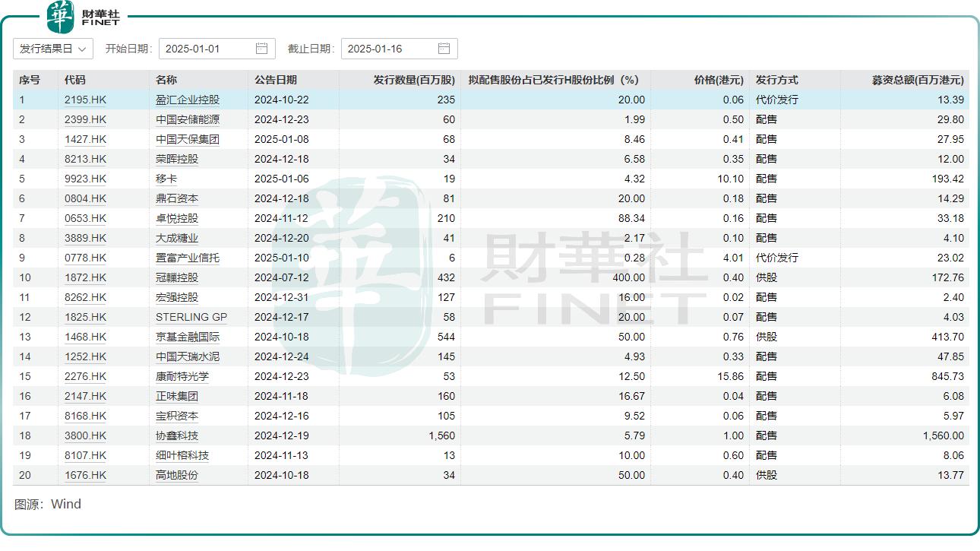Viewport: 980px width, 551px height.
Task: Click the company name 大成糖业
Action: (177, 238)
